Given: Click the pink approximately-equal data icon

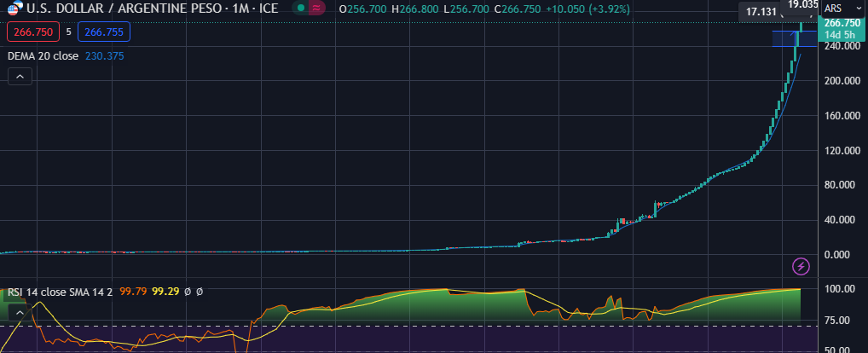Looking at the screenshot, I should 316,9.
